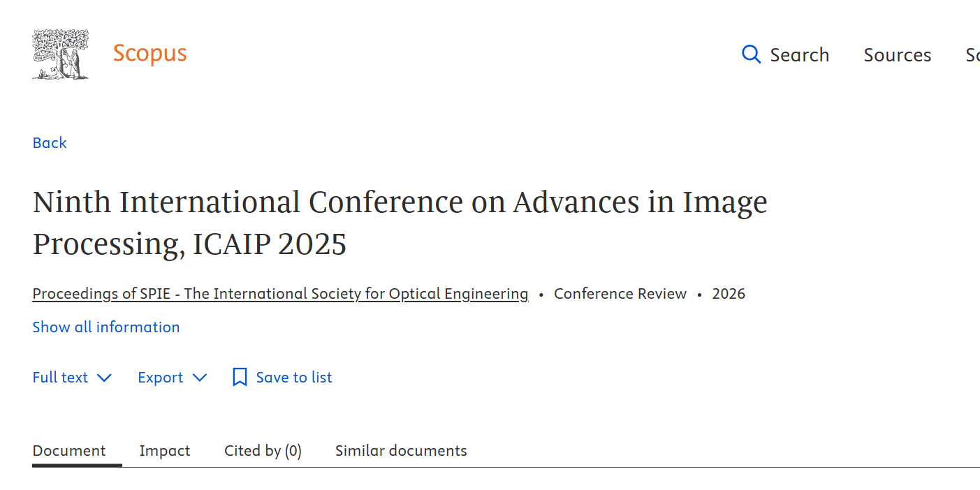
Task: Click the cut-off nav item right of Sources
Action: pos(972,55)
